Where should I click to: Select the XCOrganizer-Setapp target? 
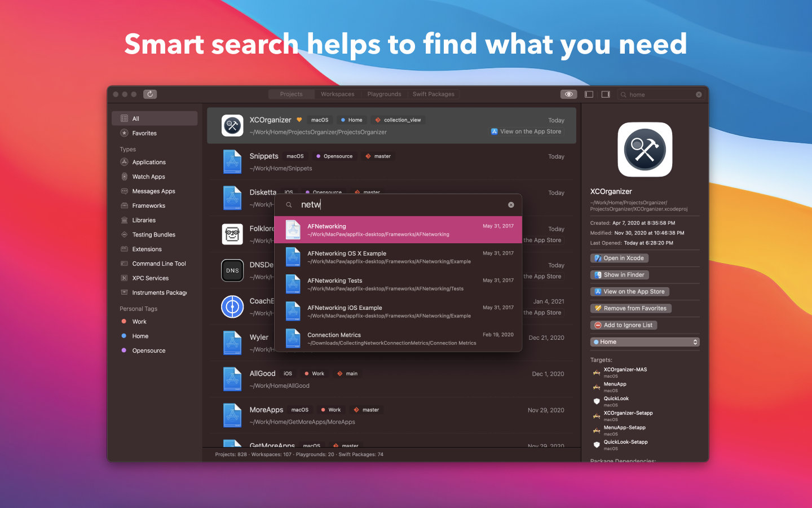(628, 415)
